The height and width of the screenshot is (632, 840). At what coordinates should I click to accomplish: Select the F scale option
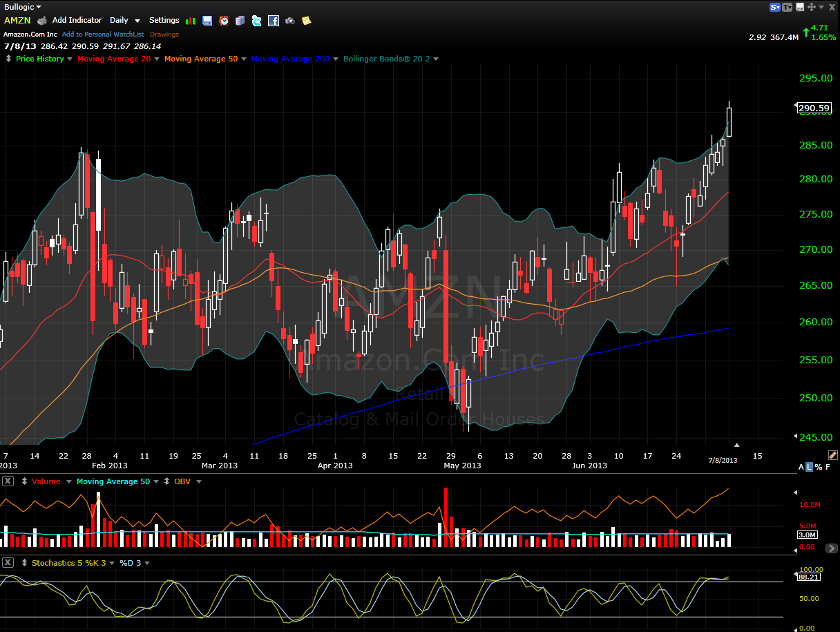click(828, 468)
